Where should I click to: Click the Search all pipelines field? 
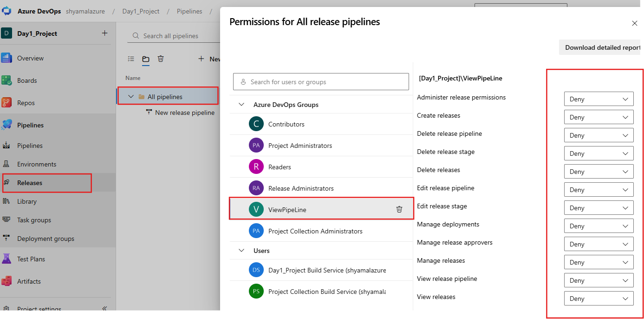pyautogui.click(x=173, y=36)
